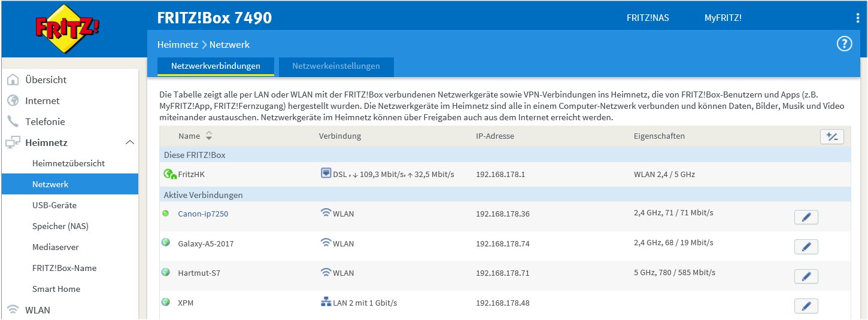Edit the Galaxy-A5-2017 device entry
The image size is (868, 320).
(806, 246)
